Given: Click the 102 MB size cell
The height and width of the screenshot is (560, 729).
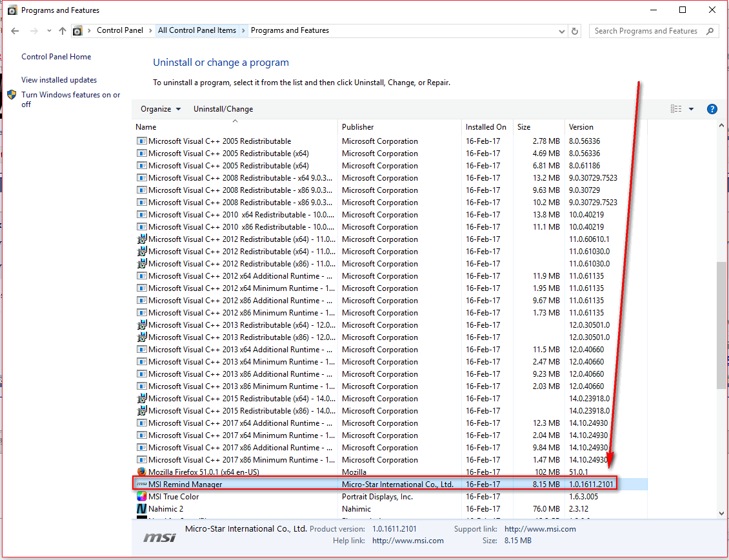Looking at the screenshot, I should point(547,472).
